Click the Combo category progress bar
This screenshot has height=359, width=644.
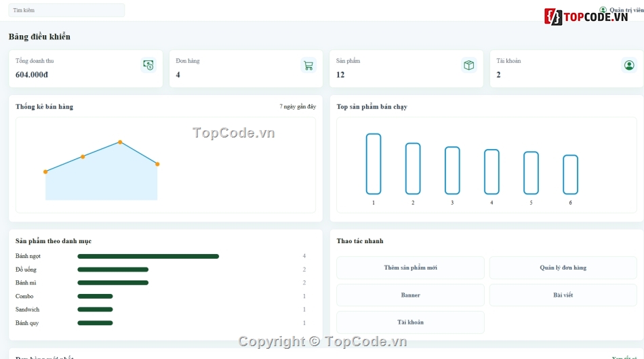(96, 296)
